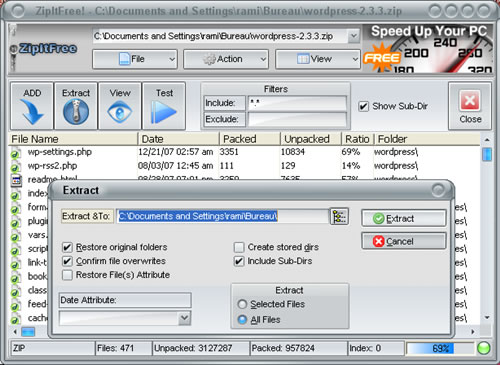This screenshot has width=500, height=365.
Task: Choose the Selected Files radio option
Action: pyautogui.click(x=242, y=304)
